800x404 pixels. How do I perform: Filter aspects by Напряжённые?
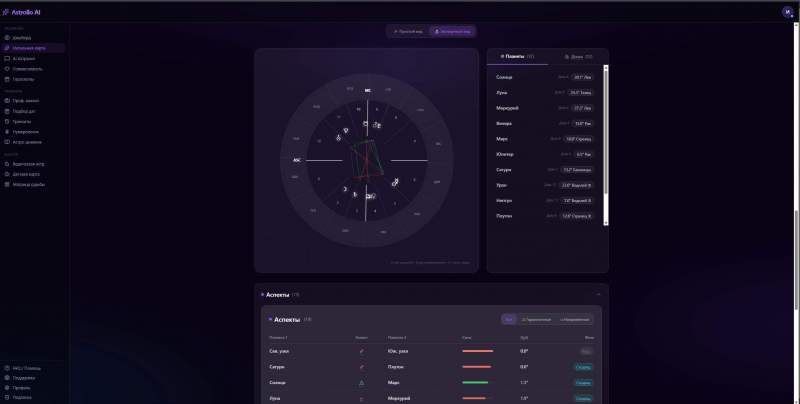click(x=574, y=320)
